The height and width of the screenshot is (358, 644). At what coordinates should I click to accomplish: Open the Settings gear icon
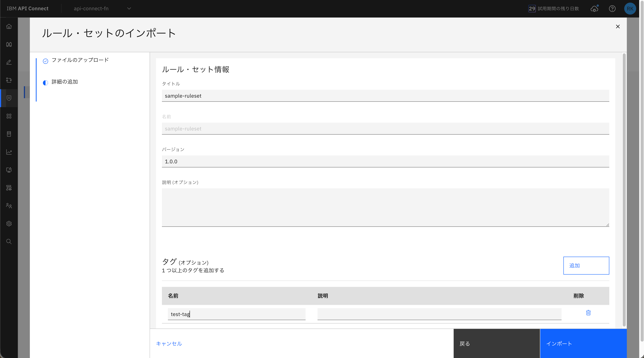click(x=9, y=224)
